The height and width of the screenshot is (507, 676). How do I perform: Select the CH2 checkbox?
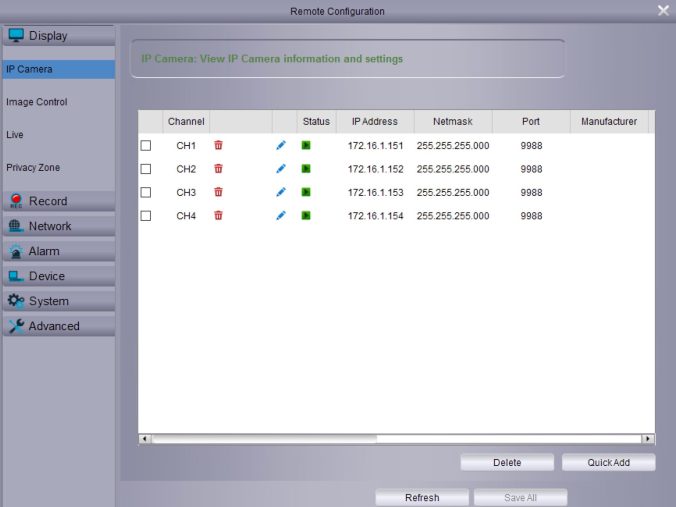[x=146, y=169]
